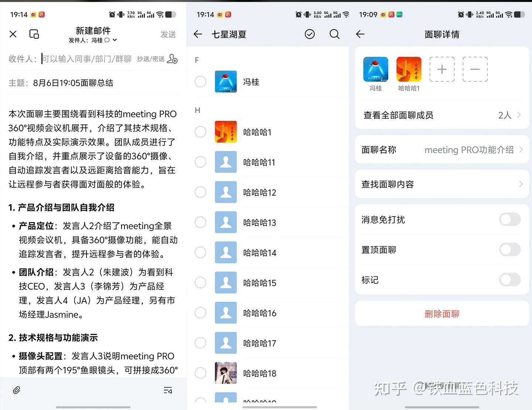532x410 pixels.
Task: Tap the alarm icon in middle phone status bar
Action: (299, 14)
